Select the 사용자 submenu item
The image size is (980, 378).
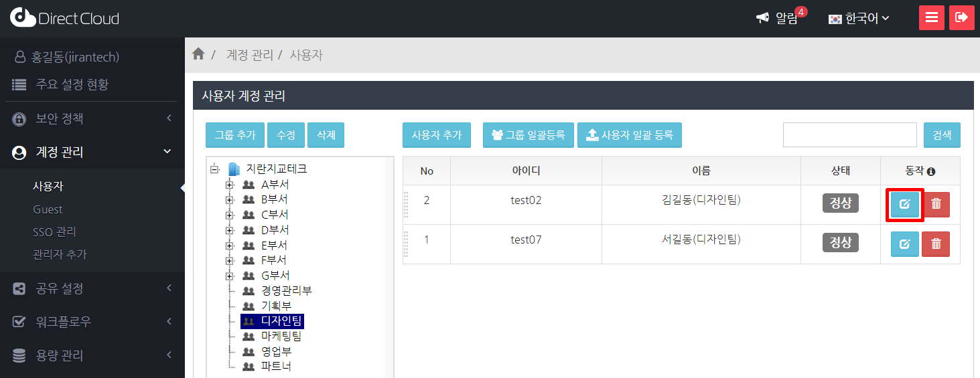(x=48, y=187)
